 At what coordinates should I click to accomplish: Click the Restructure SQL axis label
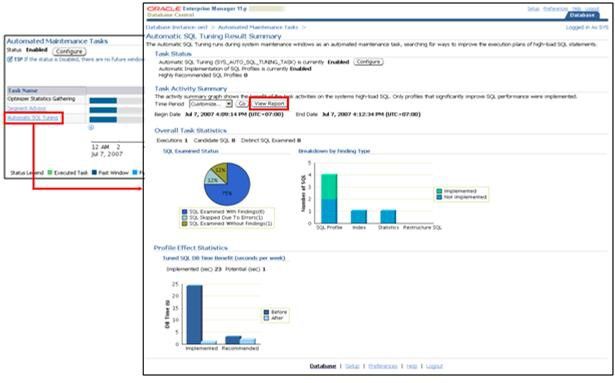422,228
